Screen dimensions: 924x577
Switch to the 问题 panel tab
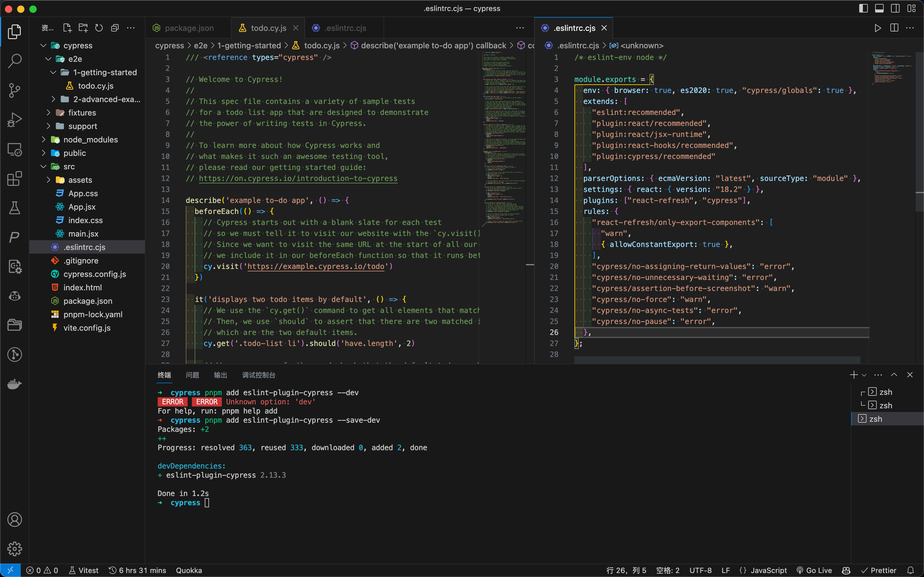[x=192, y=375]
